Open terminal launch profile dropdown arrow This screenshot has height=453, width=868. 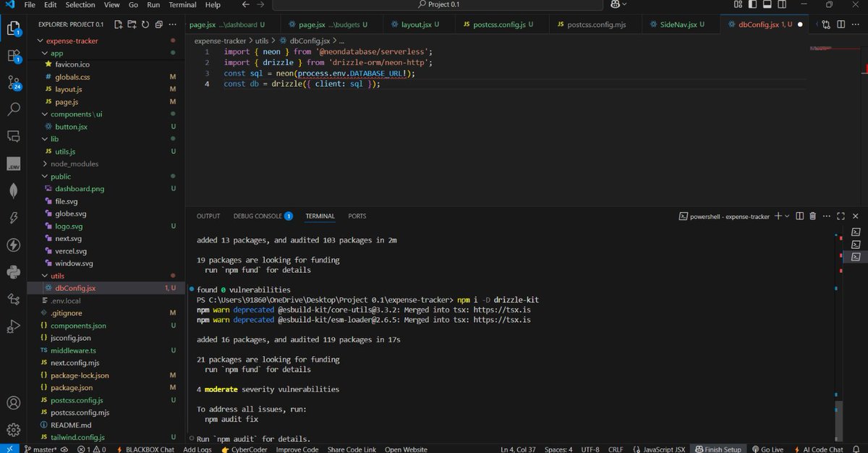(x=788, y=216)
